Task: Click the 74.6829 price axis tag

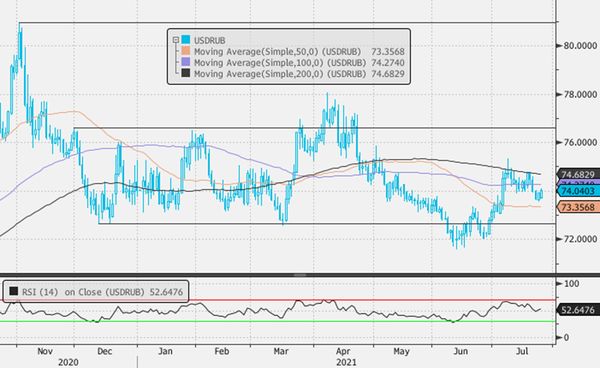Action: (578, 174)
